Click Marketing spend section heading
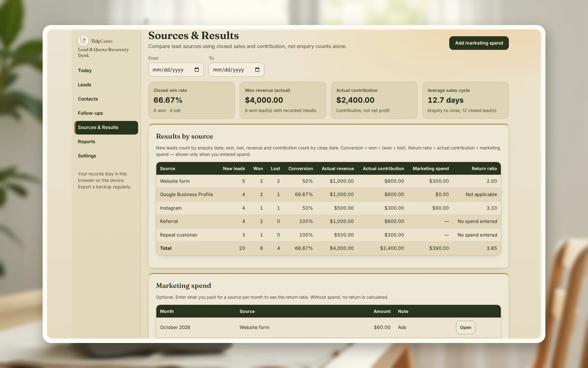588x368 pixels. (x=183, y=286)
